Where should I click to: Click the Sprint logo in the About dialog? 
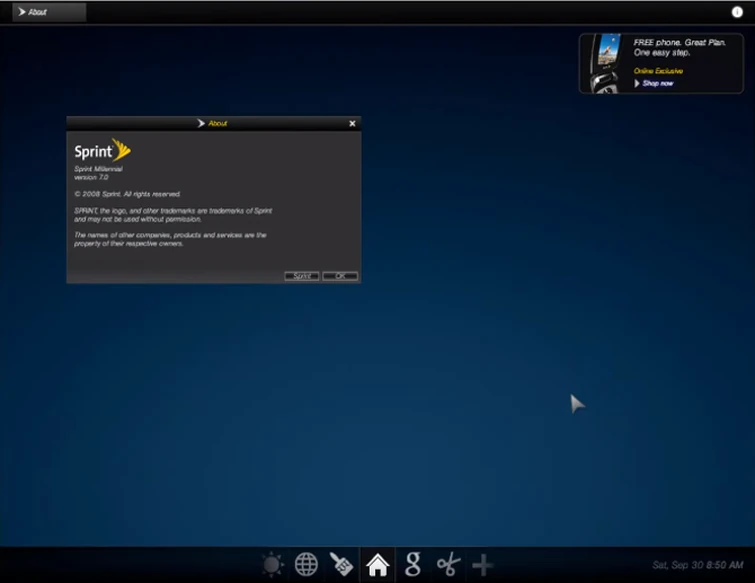point(103,150)
